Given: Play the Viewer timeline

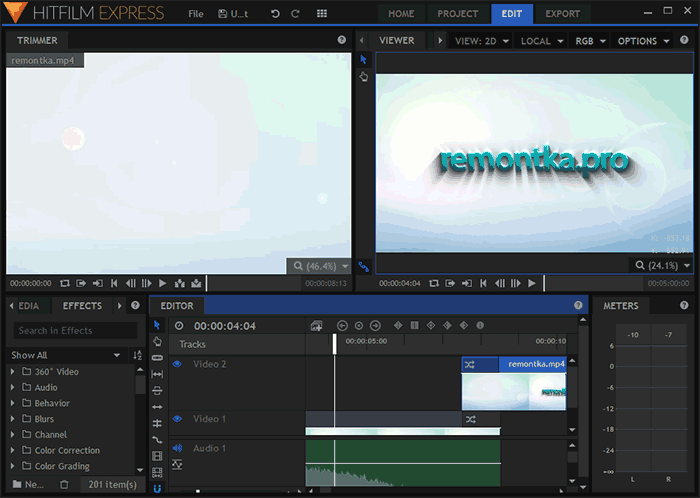Looking at the screenshot, I should pos(532,283).
